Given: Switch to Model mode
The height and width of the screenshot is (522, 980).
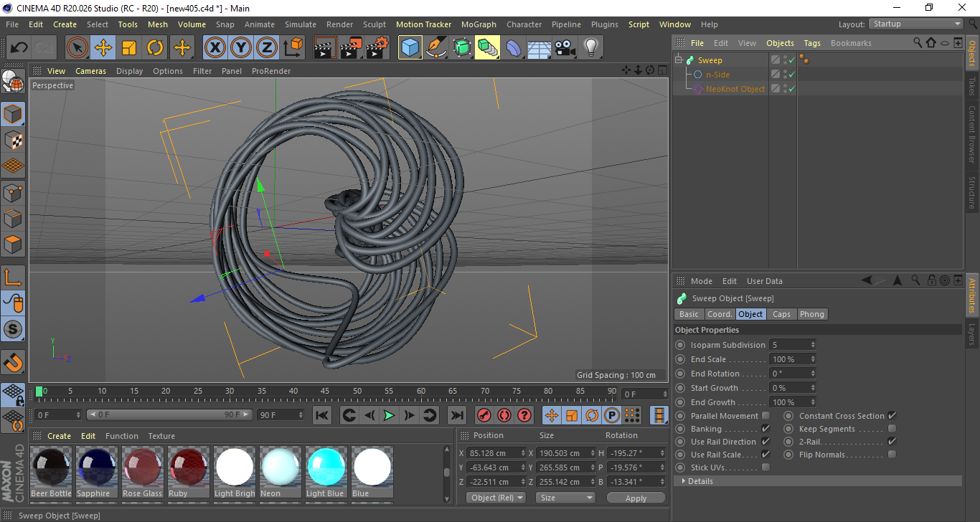Looking at the screenshot, I should point(13,114).
